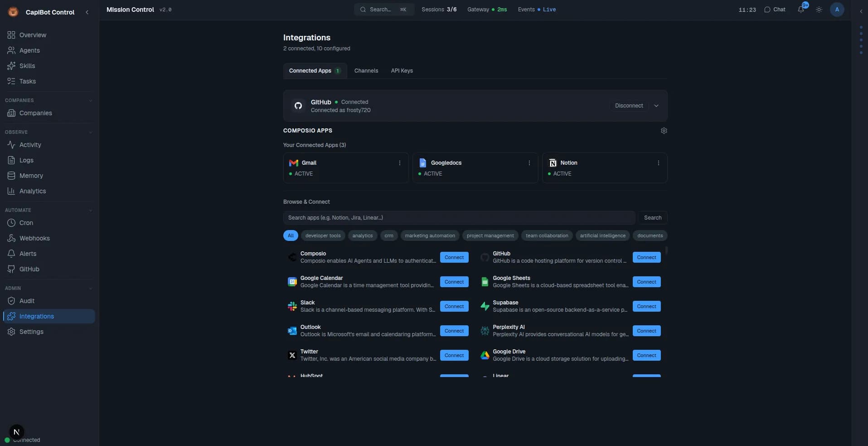Select the Connected Apps tab
This screenshot has width=868, height=446.
(x=315, y=71)
